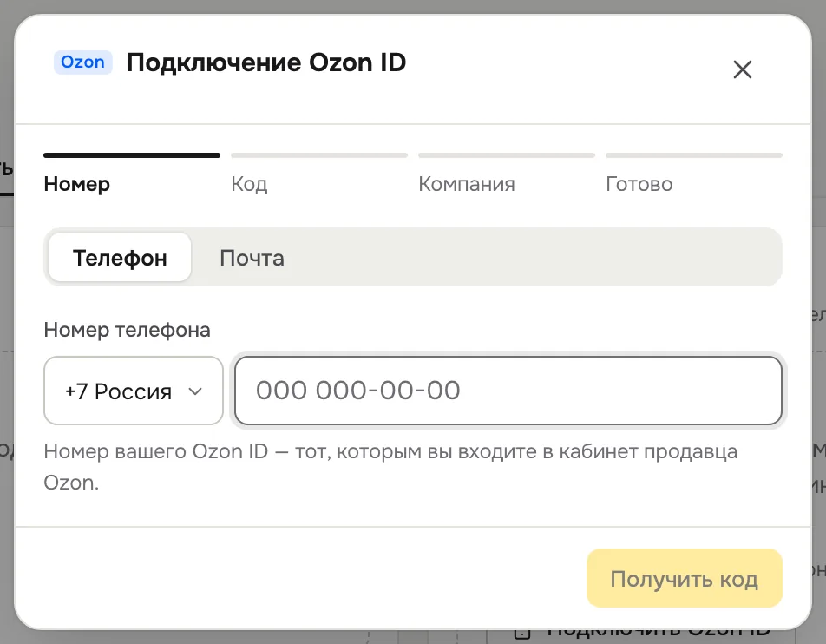This screenshot has height=644, width=826.
Task: Click the hint text about Ozon ID number
Action: tap(390, 466)
